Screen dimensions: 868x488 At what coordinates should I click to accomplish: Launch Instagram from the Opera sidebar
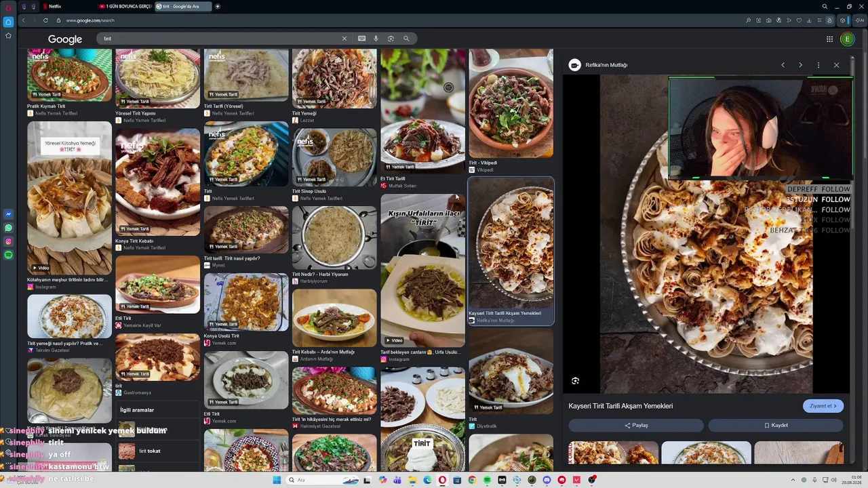click(x=8, y=241)
